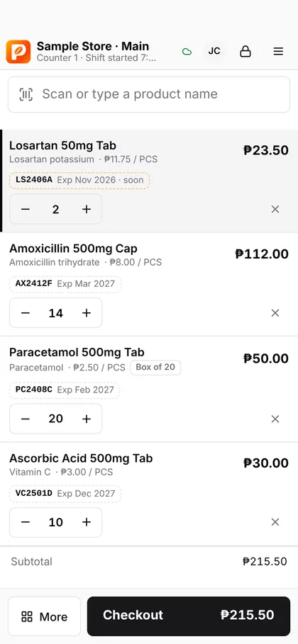The image size is (298, 644).
Task: Proceed with Checkout ₱215.50 button
Action: click(x=189, y=616)
